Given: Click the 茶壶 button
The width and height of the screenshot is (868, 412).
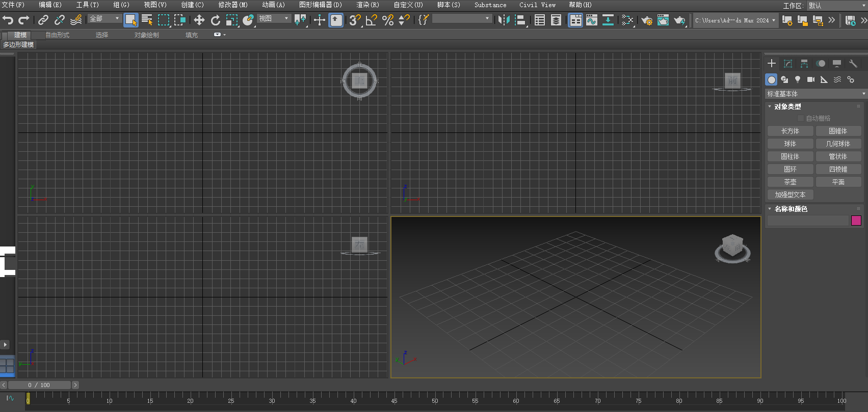Looking at the screenshot, I should pos(790,182).
